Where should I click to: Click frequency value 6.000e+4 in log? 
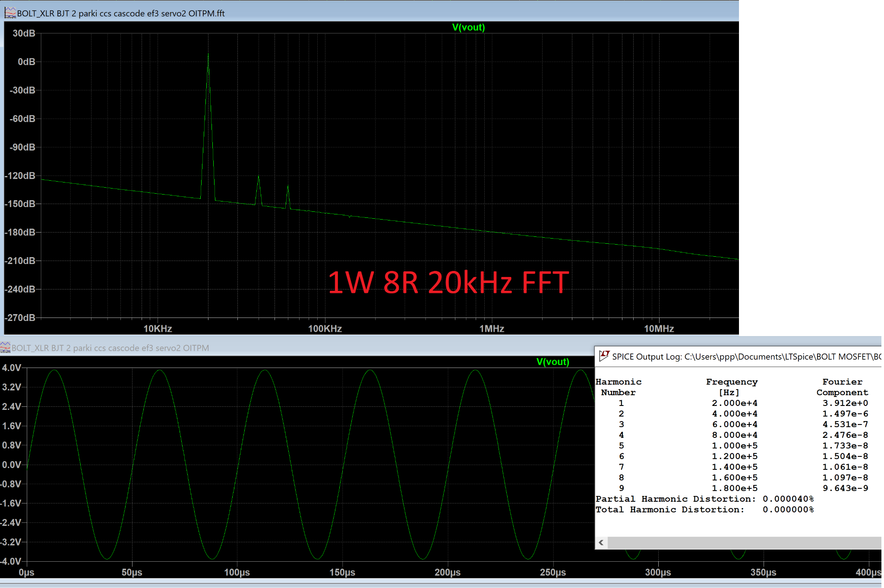pyautogui.click(x=735, y=424)
